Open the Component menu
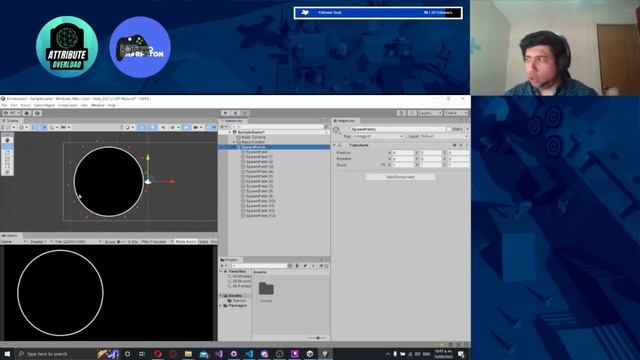Screen dimensions: 640x360 tap(67, 105)
